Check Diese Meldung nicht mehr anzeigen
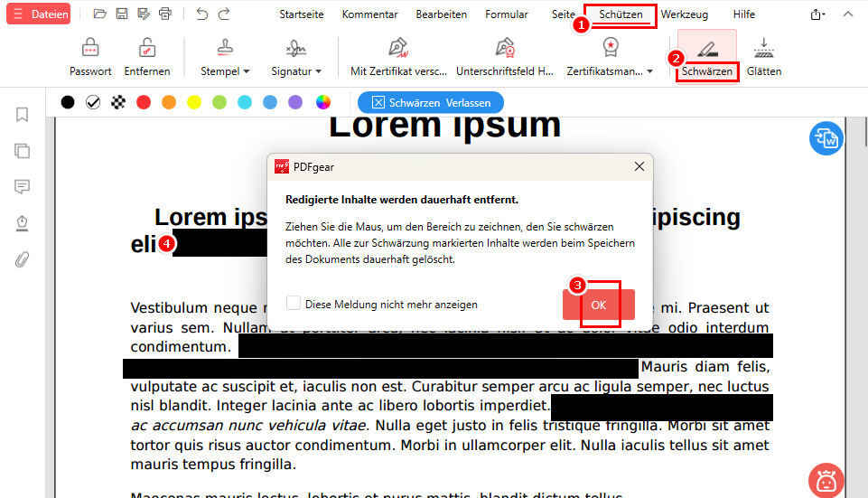868x498 pixels. point(294,303)
